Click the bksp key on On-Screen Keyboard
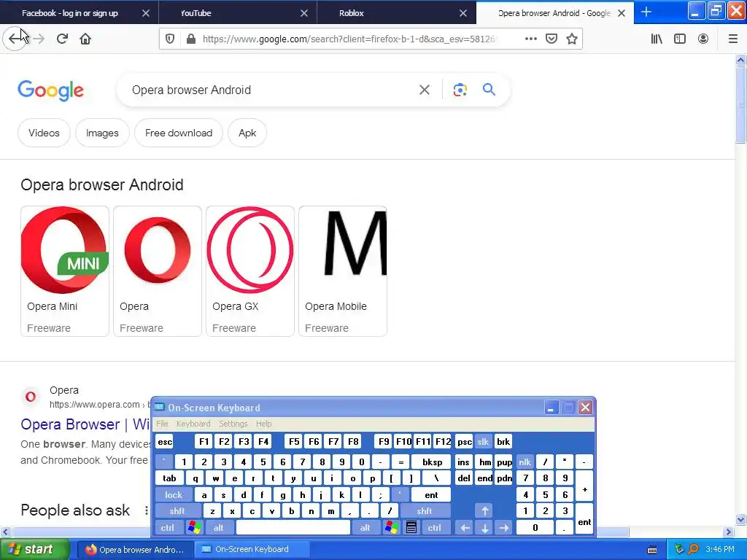747x560 pixels. pyautogui.click(x=432, y=462)
